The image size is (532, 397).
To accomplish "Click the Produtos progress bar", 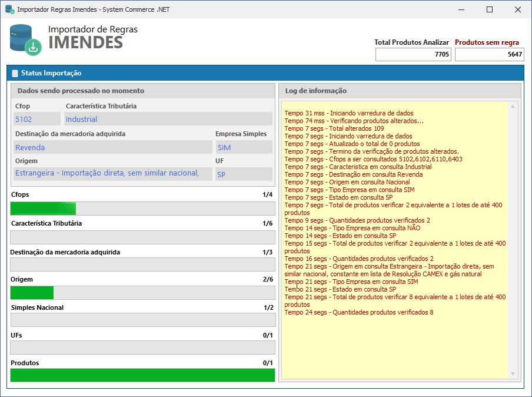I will point(143,375).
